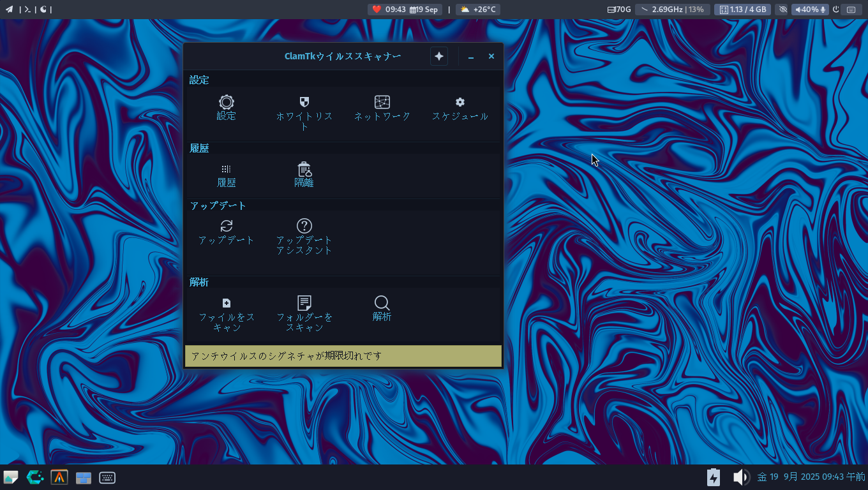Open the orange A-shaped app in taskbar

coord(59,477)
